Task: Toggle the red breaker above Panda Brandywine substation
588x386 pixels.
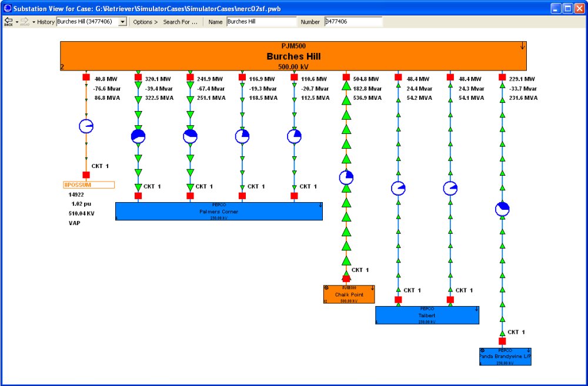Action: (502, 341)
